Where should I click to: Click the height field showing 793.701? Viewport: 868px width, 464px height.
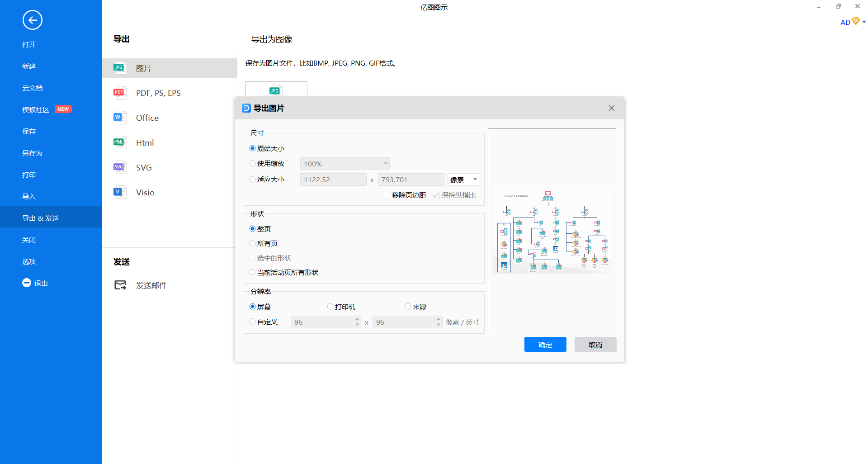411,180
